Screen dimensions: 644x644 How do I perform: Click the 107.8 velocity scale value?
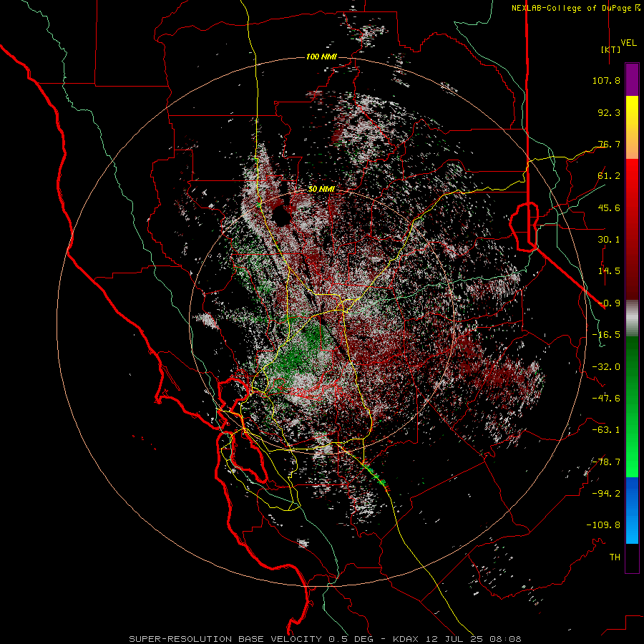point(606,80)
